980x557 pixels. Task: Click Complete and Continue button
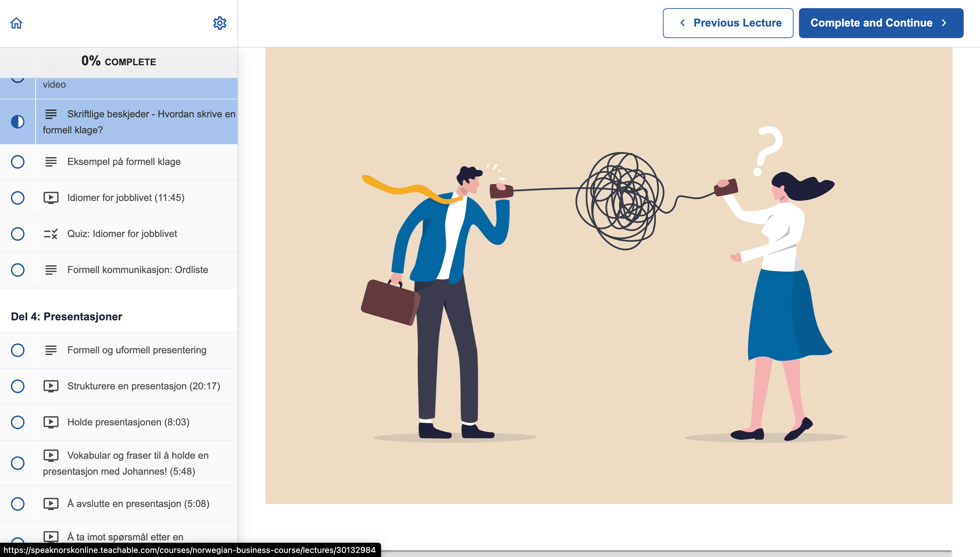[881, 23]
